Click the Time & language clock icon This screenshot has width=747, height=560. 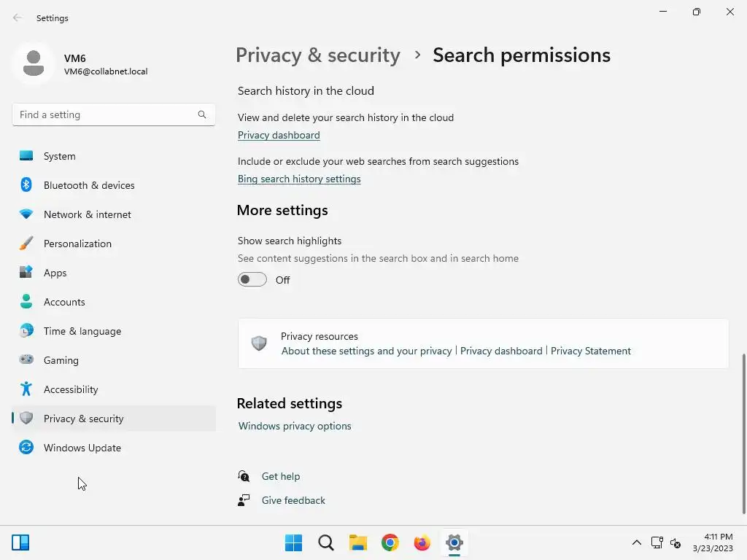26,331
